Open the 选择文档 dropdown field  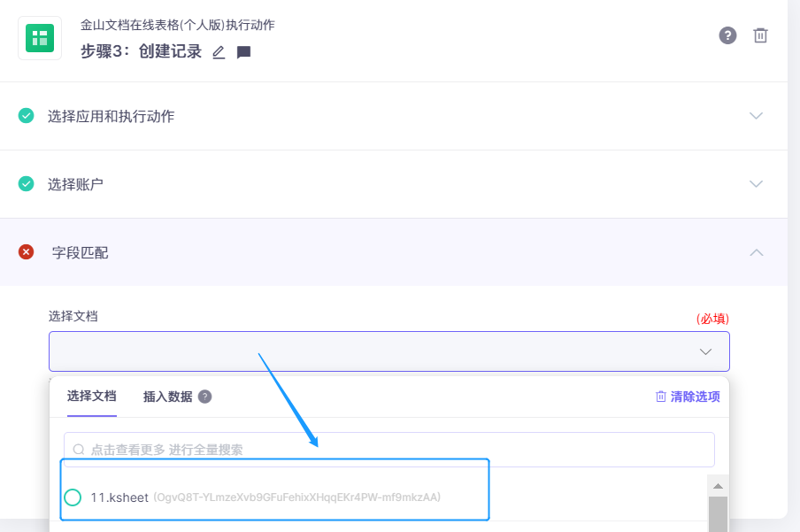point(389,351)
